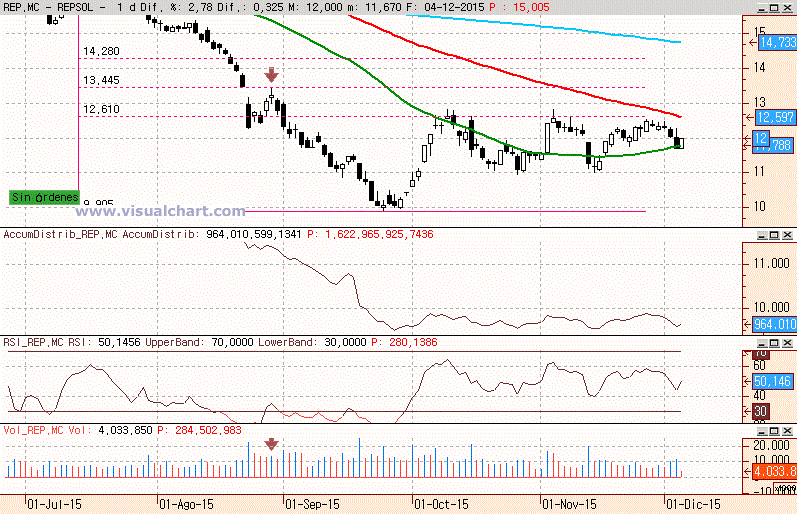Minimize the Vol indicator panel
Image resolution: width=797 pixels, height=514 pixels.
coord(761,431)
